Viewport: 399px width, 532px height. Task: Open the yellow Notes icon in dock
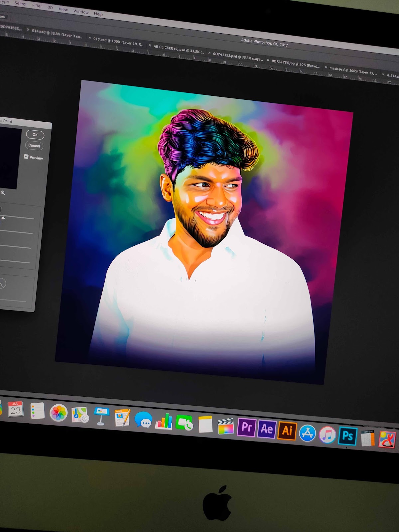coord(205,424)
